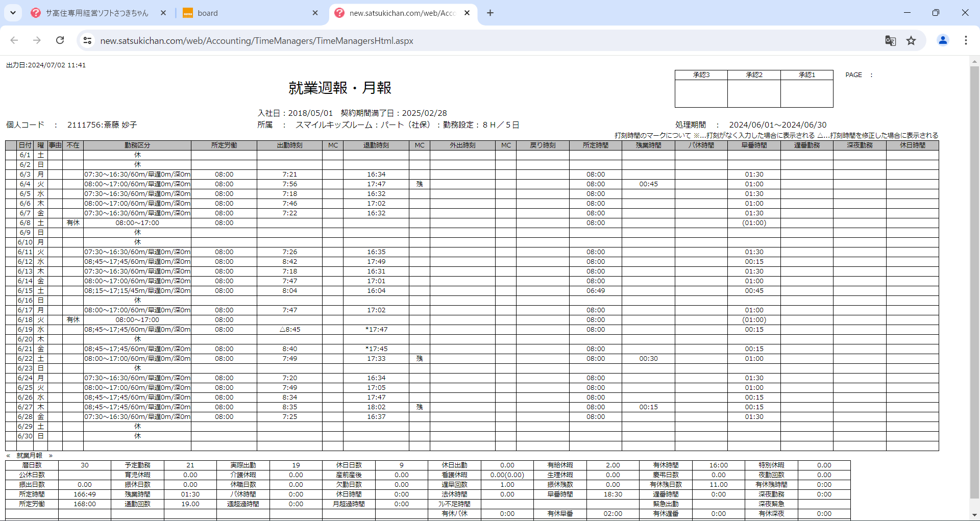
Task: Reload the current page
Action: (60, 40)
